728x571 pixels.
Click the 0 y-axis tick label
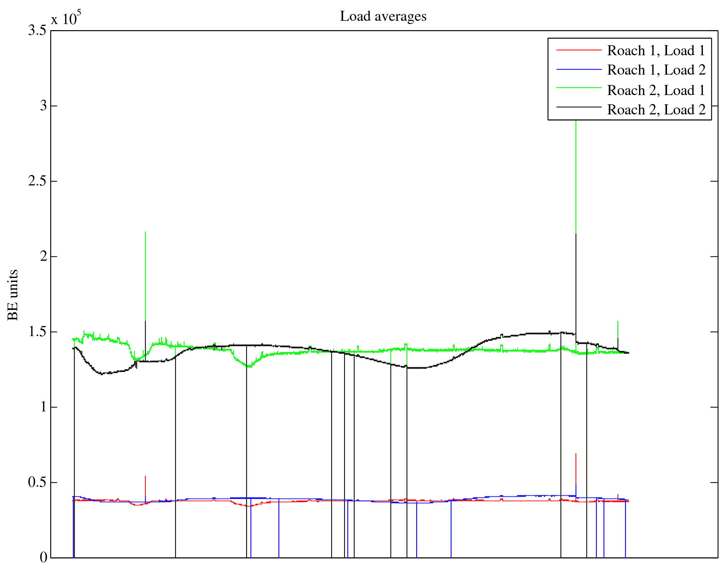click(43, 558)
